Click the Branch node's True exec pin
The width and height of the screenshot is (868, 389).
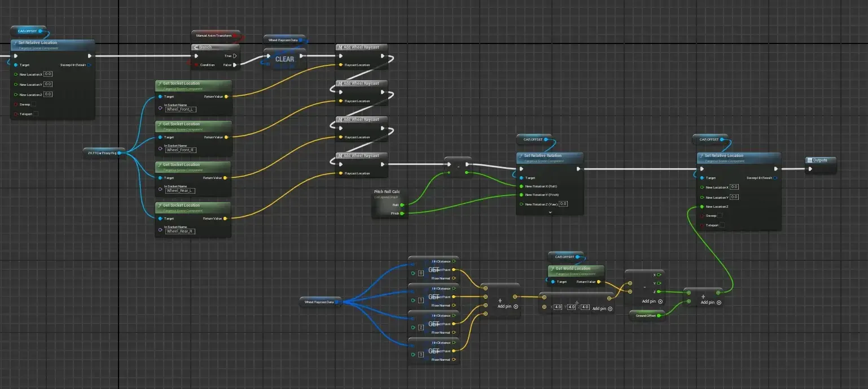point(235,56)
